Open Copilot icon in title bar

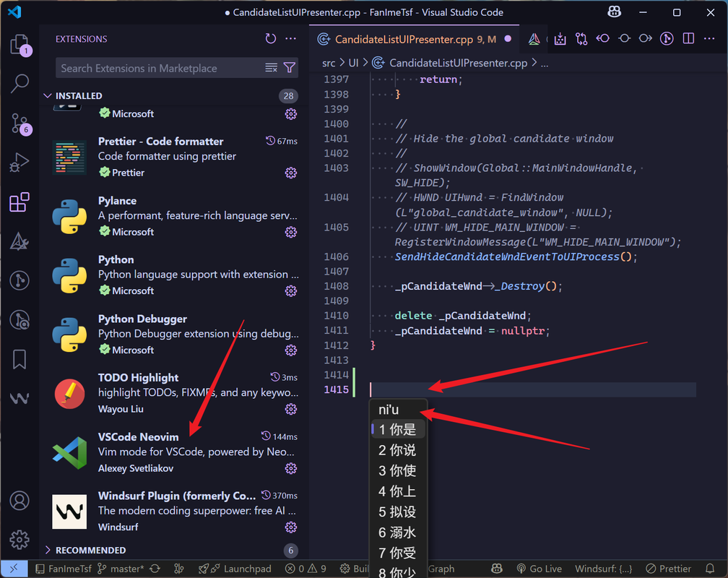tap(614, 12)
